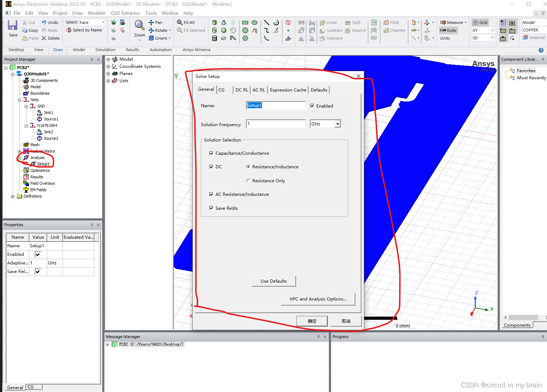547x392 pixels.
Task: Open the AC RL tab
Action: (259, 90)
